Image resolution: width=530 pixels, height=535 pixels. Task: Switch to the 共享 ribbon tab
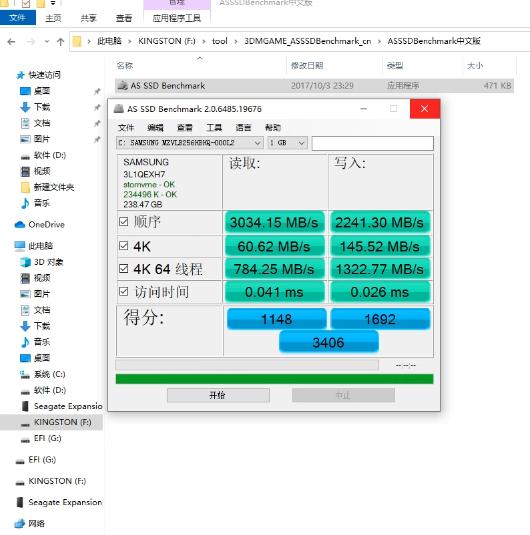(x=88, y=18)
